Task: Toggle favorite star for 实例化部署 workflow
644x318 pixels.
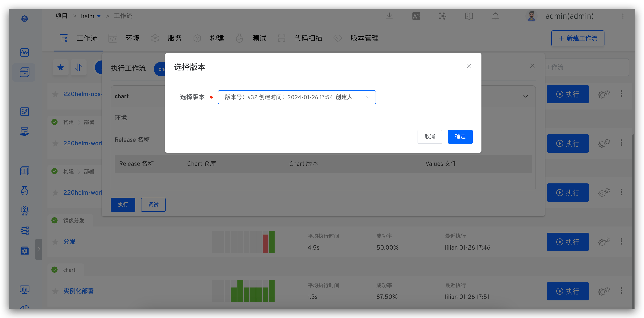Action: pyautogui.click(x=55, y=291)
